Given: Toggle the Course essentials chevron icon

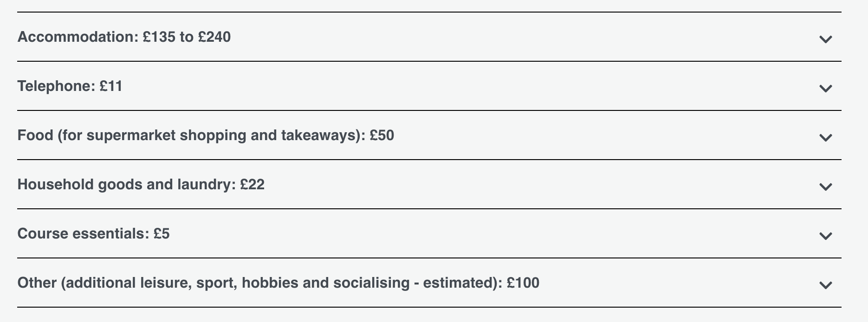Looking at the screenshot, I should (825, 236).
